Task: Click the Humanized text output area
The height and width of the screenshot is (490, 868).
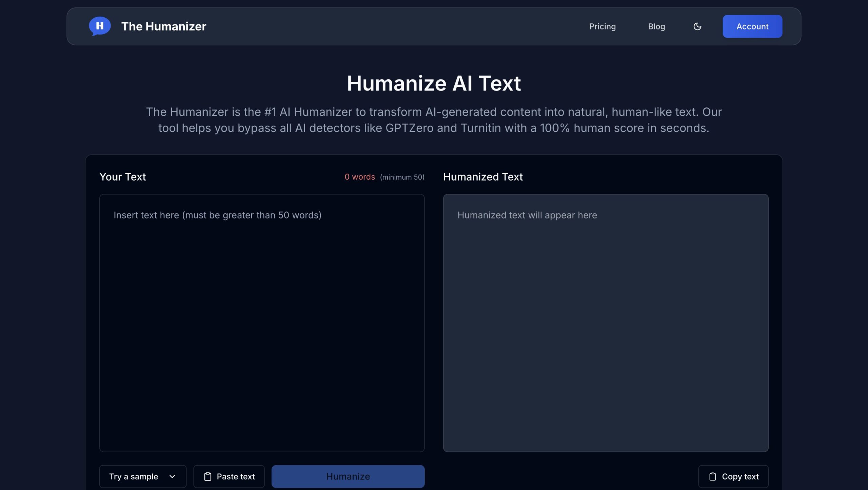Action: (x=606, y=323)
